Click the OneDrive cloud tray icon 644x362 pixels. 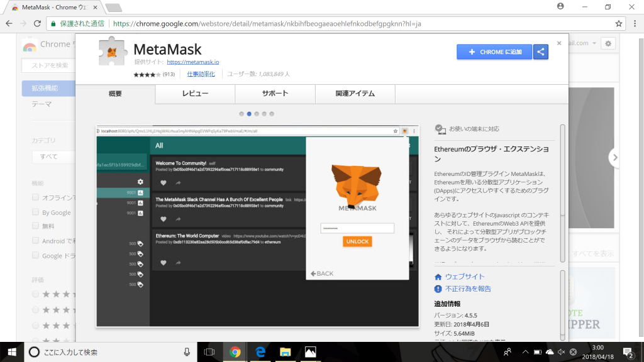(x=550, y=352)
